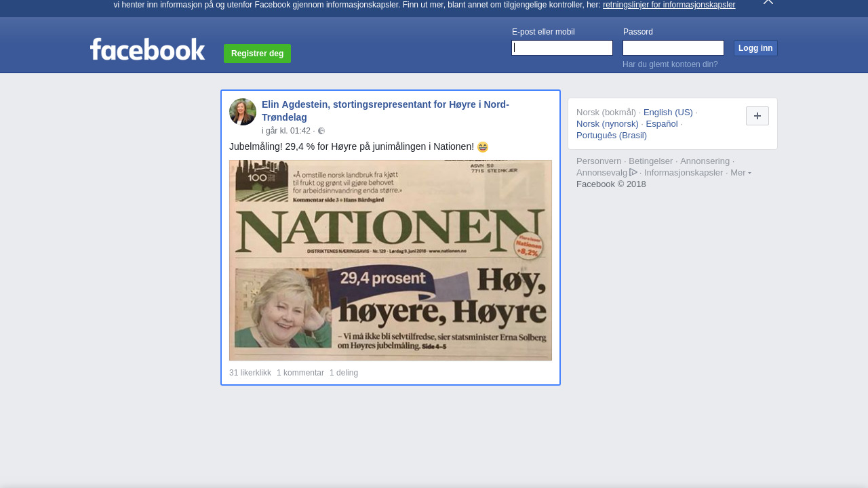This screenshot has height=488, width=868.
Task: Click the Registrer deg button
Action: 257,54
